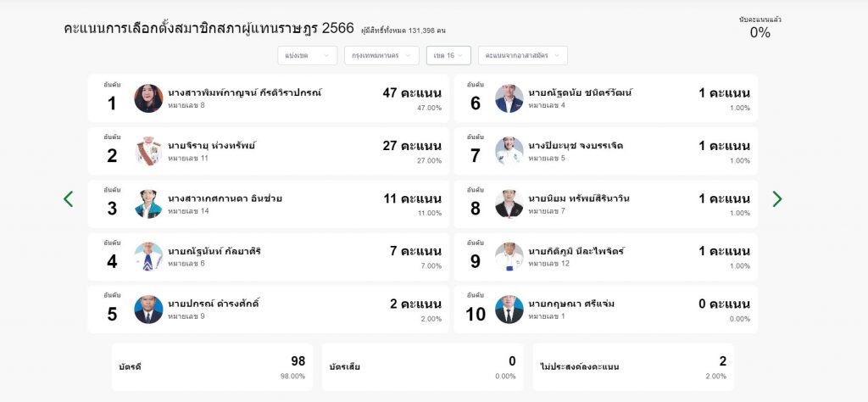868x402 pixels.
Task: Click the นับคะแนนแล้ว 0% progress indicator
Action: click(760, 28)
